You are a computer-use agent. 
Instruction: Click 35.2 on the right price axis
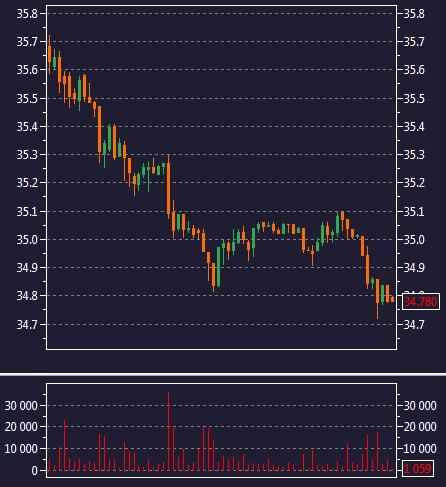414,183
